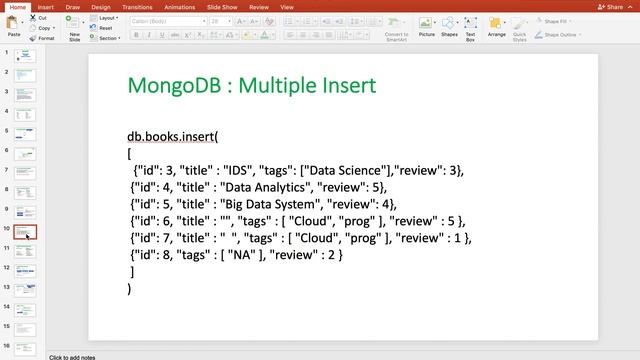640x360 pixels.
Task: Click the text highlight color button
Action: tap(247, 36)
